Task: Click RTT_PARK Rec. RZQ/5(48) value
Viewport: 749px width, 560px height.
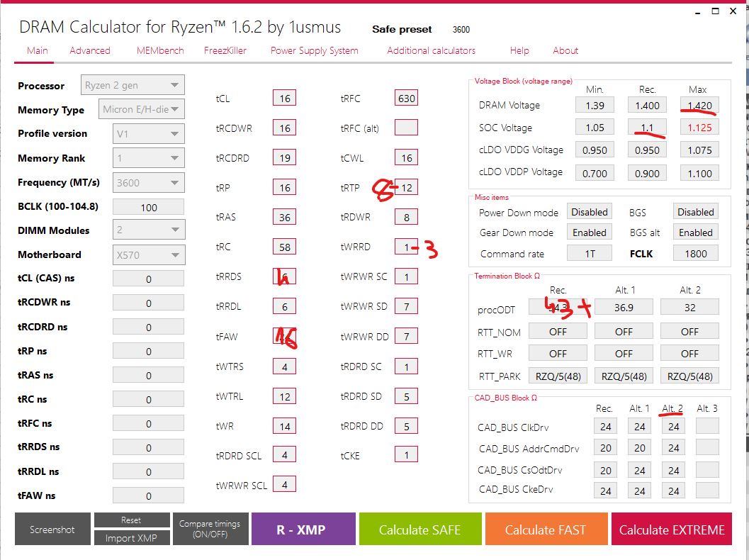Action: (x=558, y=376)
